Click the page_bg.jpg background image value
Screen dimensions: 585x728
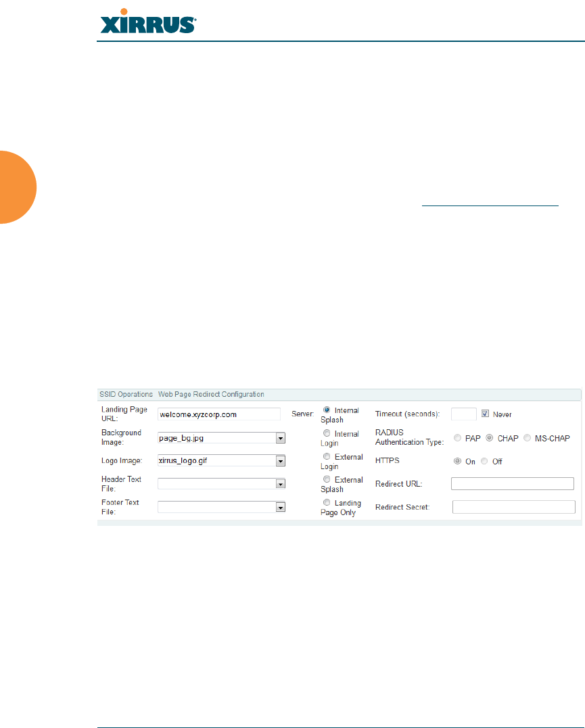click(x=181, y=438)
